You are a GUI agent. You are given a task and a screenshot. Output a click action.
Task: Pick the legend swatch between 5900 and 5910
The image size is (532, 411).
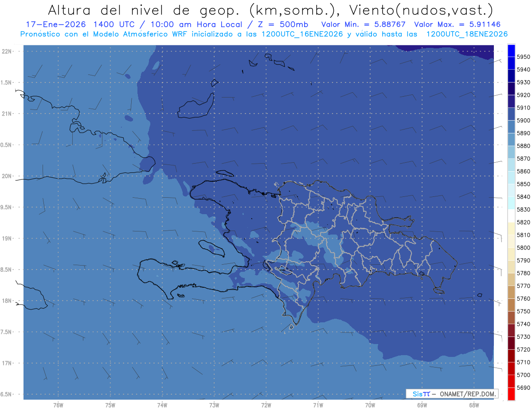[511, 114]
